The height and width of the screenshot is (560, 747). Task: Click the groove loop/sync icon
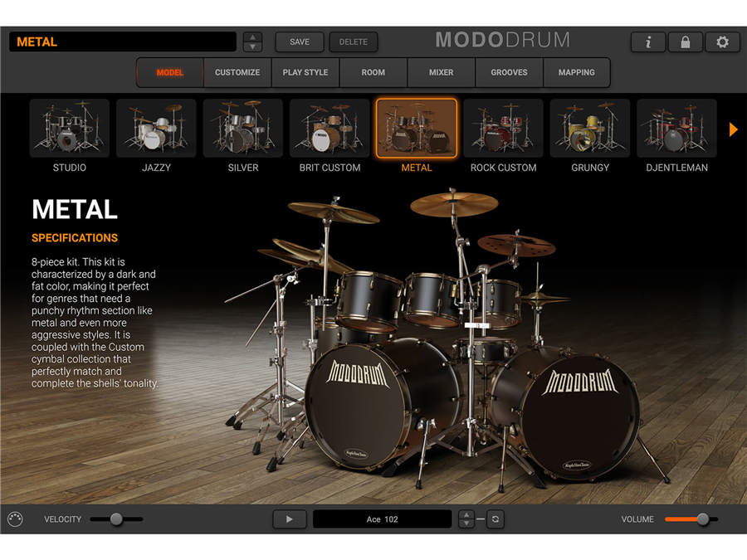click(495, 519)
